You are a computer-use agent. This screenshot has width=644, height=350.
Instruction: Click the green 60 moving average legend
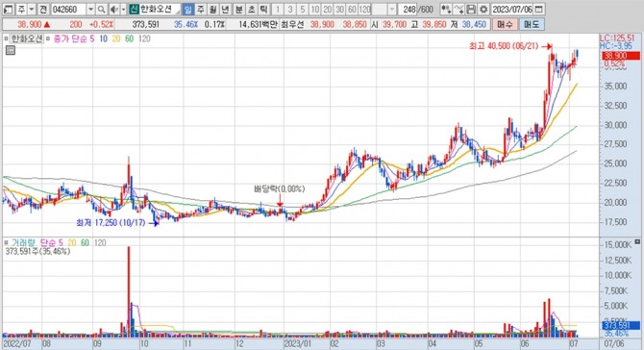coord(130,38)
